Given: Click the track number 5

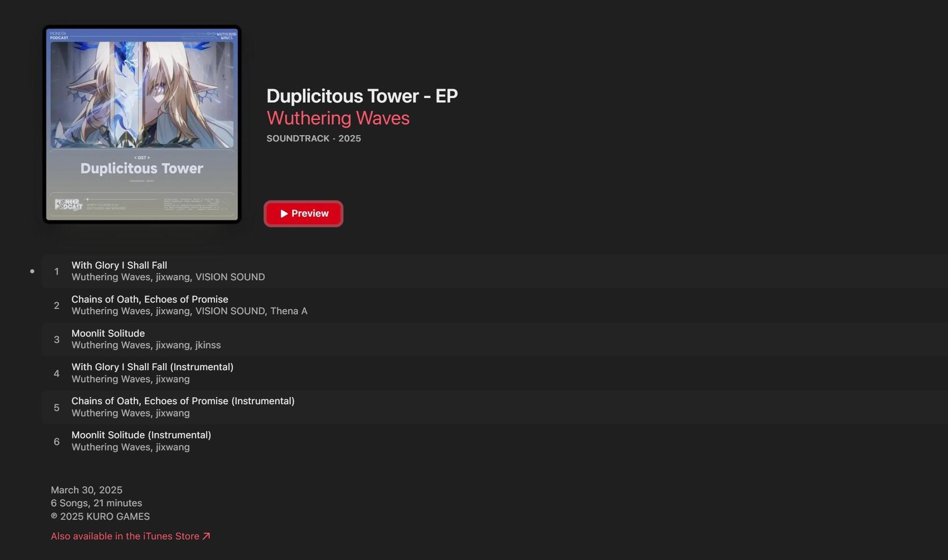Looking at the screenshot, I should click(57, 408).
